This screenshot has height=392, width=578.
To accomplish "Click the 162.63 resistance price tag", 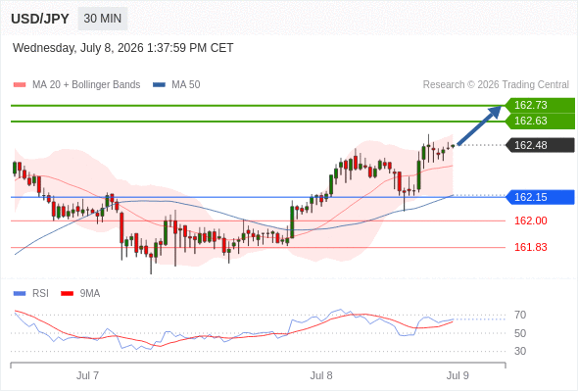I will click(540, 121).
